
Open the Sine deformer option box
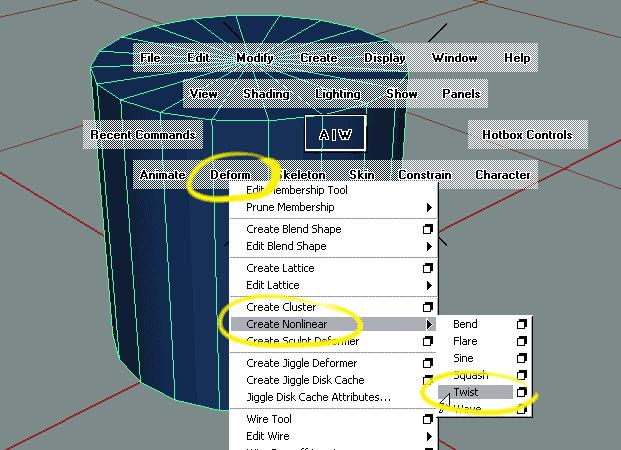click(x=521, y=358)
